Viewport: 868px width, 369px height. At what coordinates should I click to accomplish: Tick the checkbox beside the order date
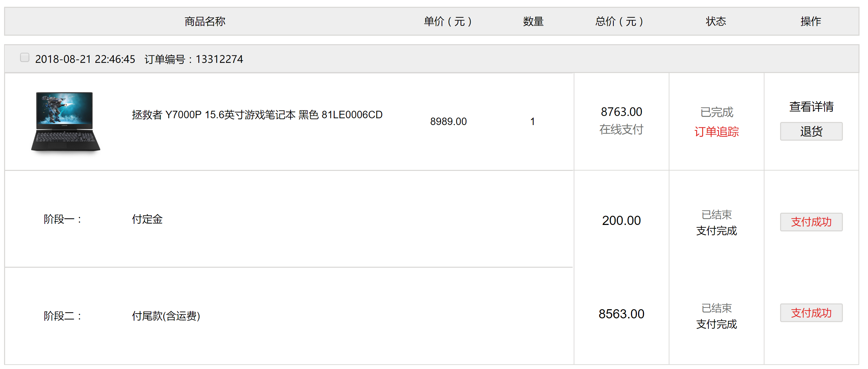24,58
